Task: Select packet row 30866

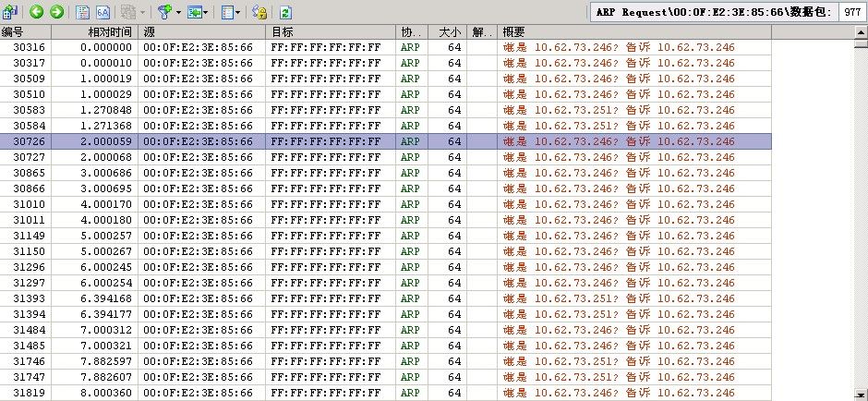Action: click(385, 188)
